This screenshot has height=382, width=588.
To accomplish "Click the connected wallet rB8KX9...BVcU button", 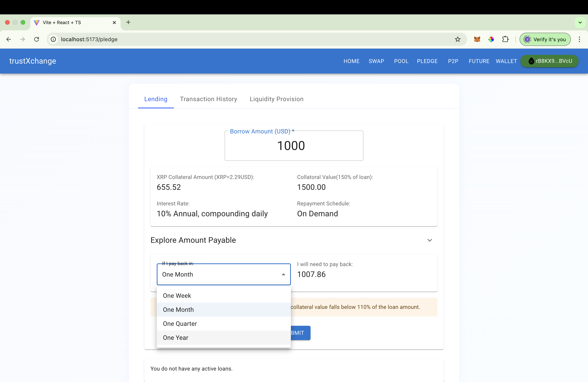I will coord(549,61).
